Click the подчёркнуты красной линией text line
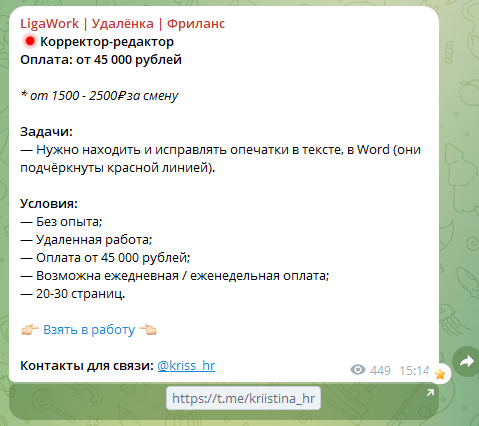Viewport: 479px width, 426px height. coord(118,168)
